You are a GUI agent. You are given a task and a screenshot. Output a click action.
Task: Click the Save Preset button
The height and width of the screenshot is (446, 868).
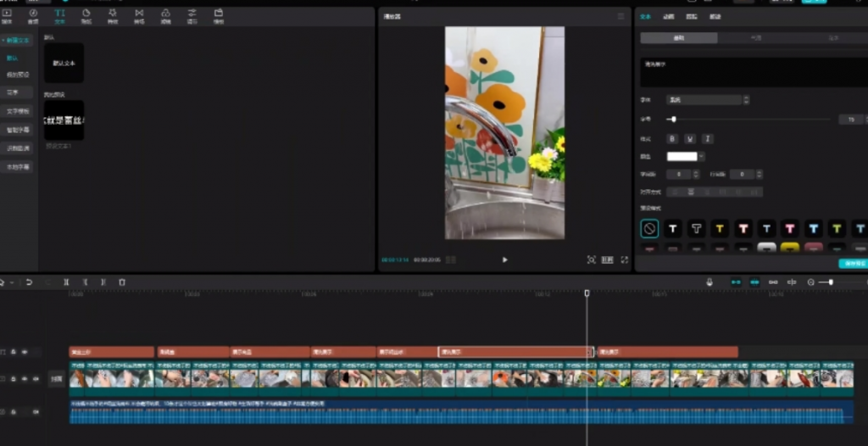pos(853,264)
